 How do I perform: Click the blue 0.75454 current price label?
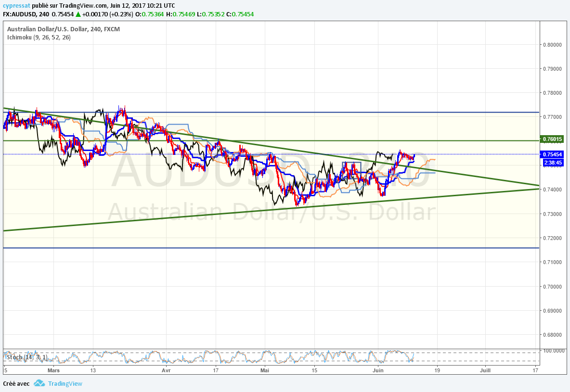point(552,154)
